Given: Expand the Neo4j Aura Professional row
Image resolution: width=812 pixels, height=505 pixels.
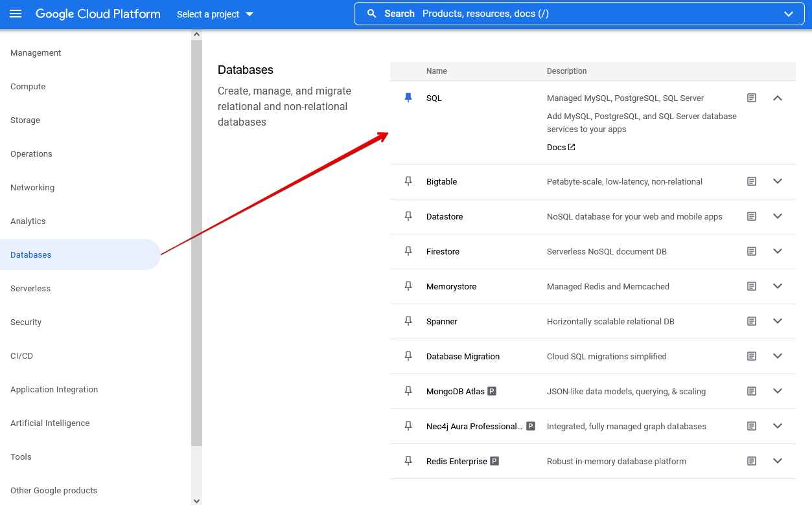Looking at the screenshot, I should pyautogui.click(x=778, y=426).
